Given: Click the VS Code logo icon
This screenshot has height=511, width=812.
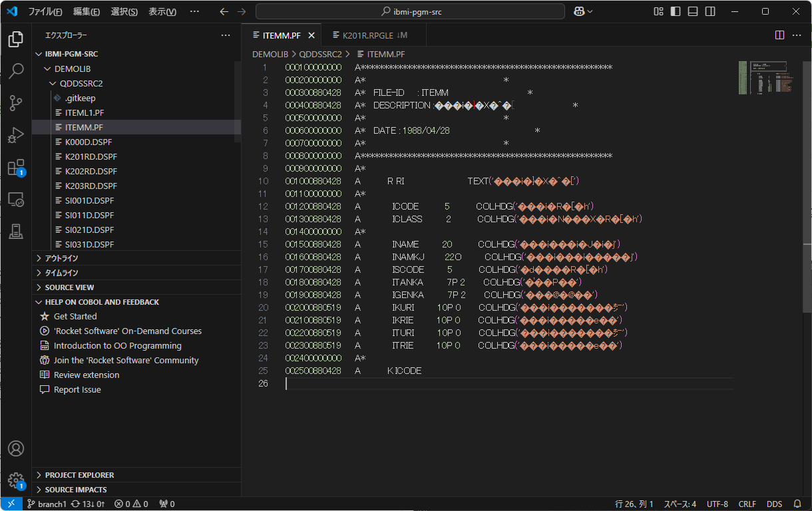Looking at the screenshot, I should pos(11,11).
